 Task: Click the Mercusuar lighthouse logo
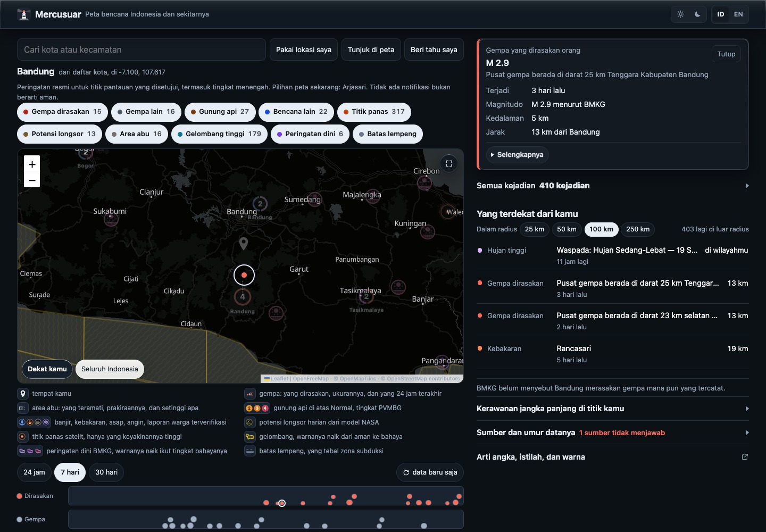click(24, 14)
